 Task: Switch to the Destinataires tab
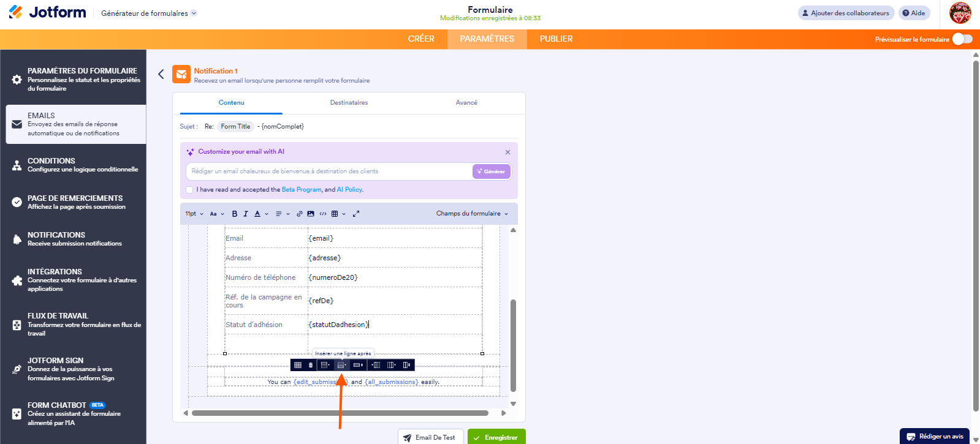349,102
